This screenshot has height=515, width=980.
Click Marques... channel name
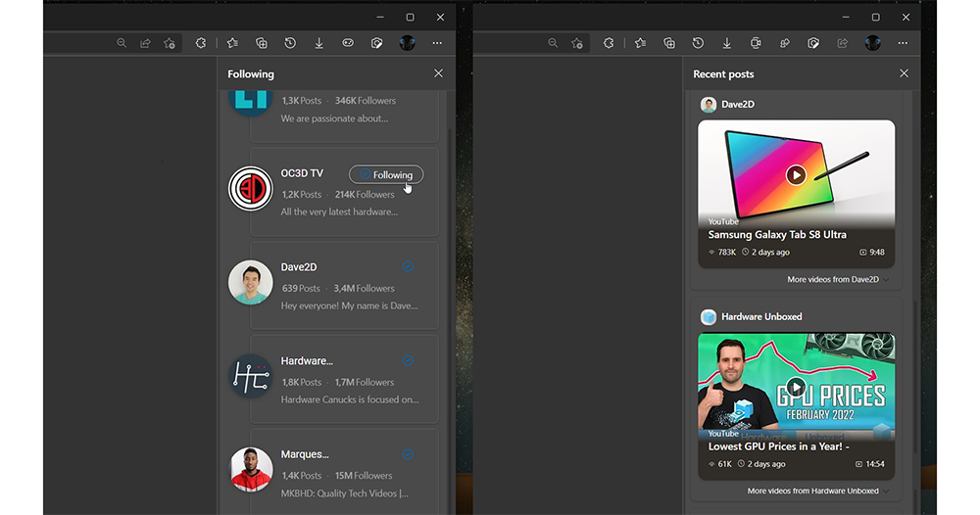click(305, 454)
